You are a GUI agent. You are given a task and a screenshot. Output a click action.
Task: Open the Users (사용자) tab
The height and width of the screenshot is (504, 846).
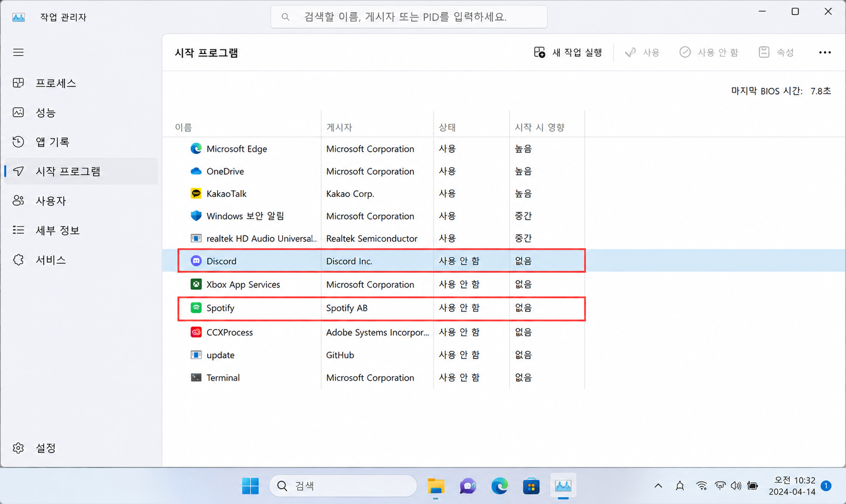81,200
